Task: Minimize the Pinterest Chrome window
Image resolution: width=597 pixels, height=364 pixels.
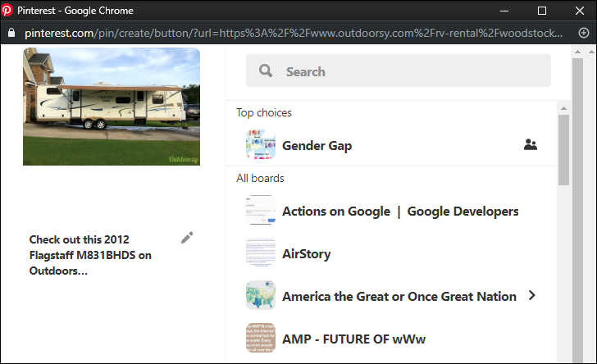Action: (x=504, y=11)
